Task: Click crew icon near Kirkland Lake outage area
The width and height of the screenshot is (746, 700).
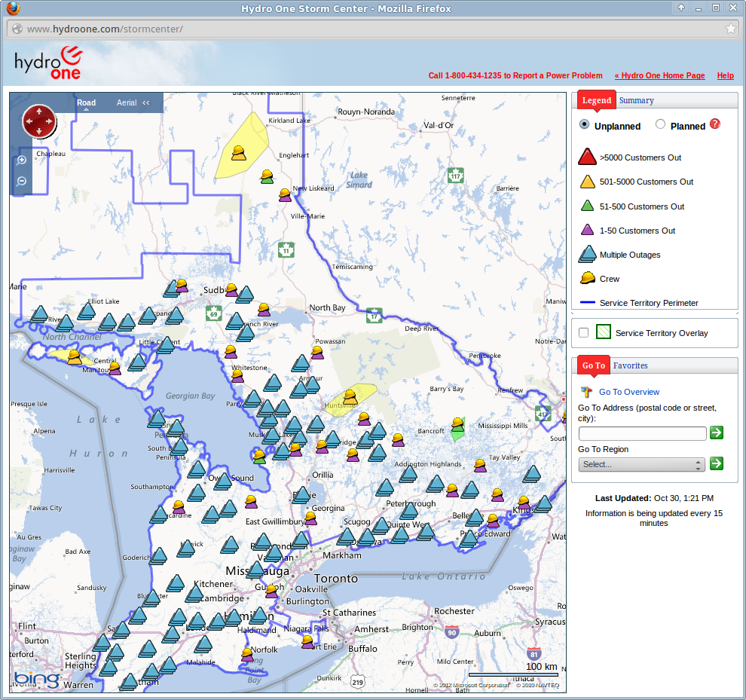Action: (x=238, y=153)
